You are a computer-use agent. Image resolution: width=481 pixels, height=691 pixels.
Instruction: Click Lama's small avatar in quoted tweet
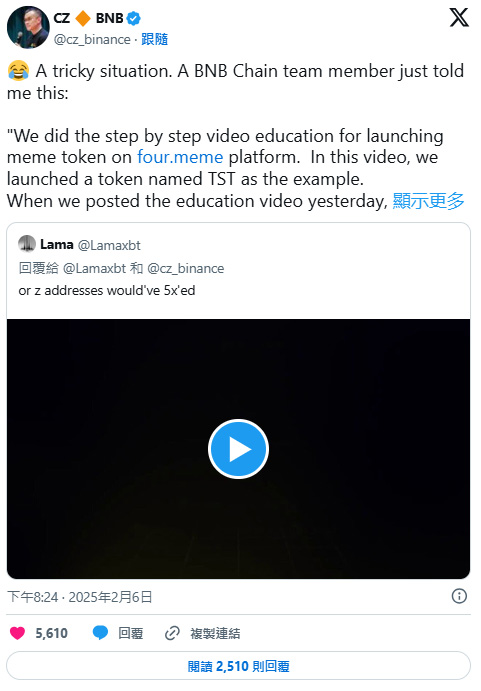27,244
